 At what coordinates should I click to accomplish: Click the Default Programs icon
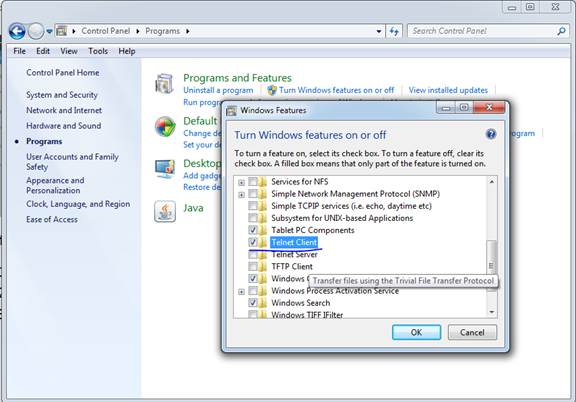[165, 127]
